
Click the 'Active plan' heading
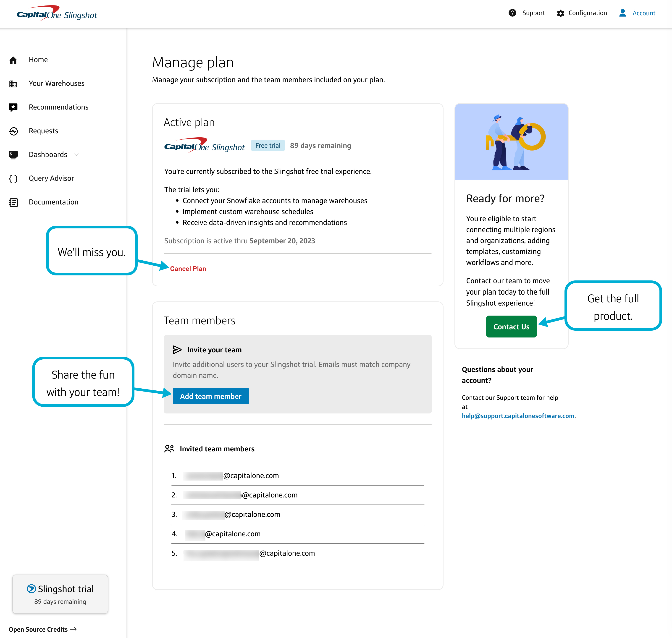click(x=189, y=123)
